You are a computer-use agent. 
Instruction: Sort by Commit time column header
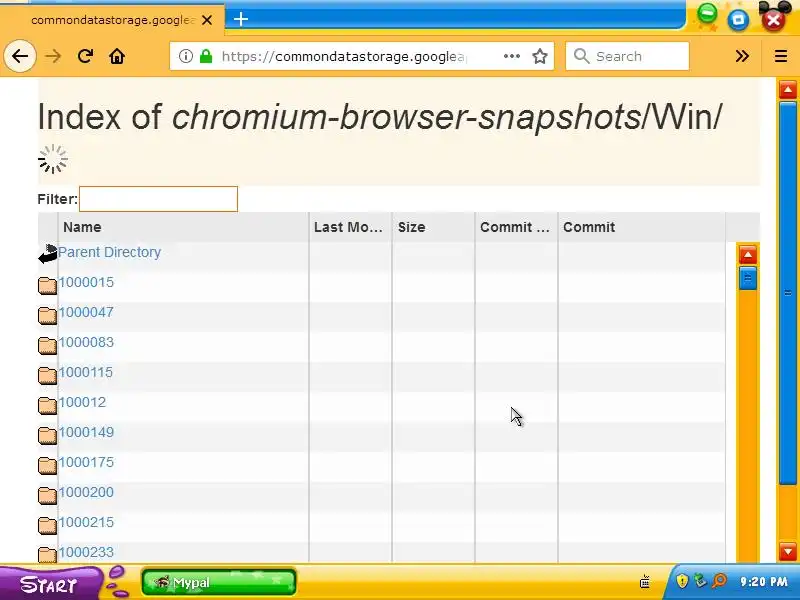(516, 227)
